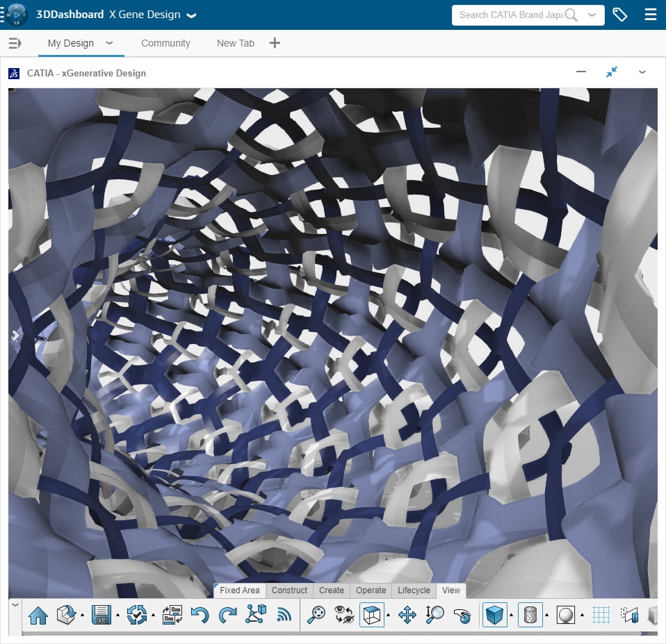Viewport: 666px width, 644px height.
Task: Open the My Design tab chevron menu
Action: click(109, 43)
